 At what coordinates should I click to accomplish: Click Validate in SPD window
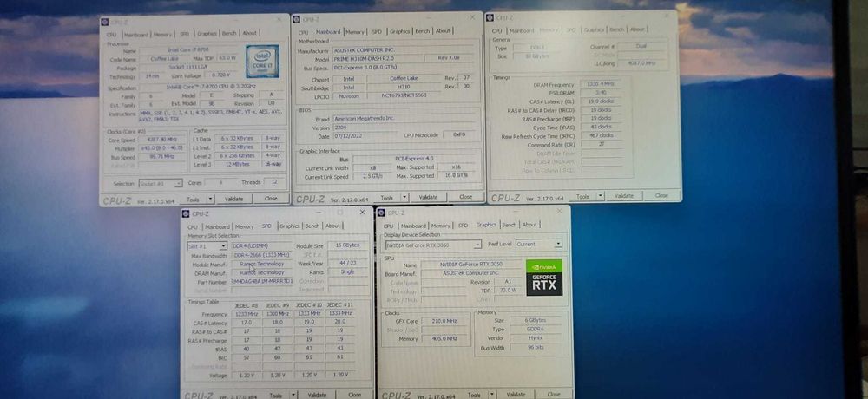(x=317, y=395)
